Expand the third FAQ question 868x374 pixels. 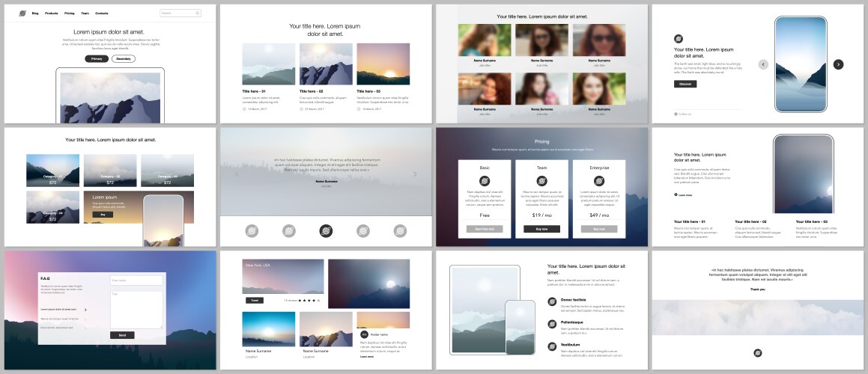pos(85,328)
